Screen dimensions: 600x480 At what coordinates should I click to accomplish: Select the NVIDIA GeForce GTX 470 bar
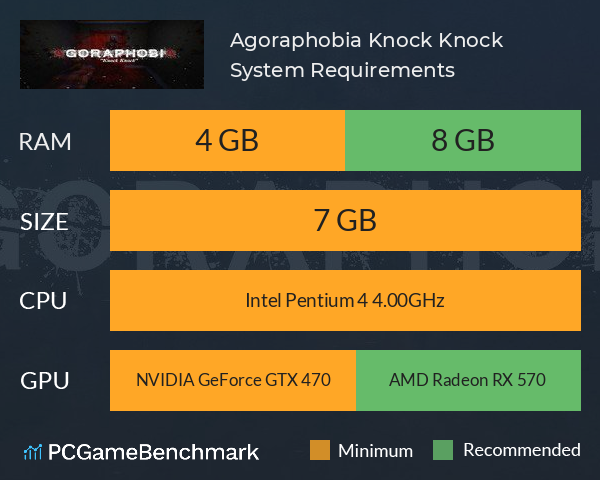coord(233,380)
